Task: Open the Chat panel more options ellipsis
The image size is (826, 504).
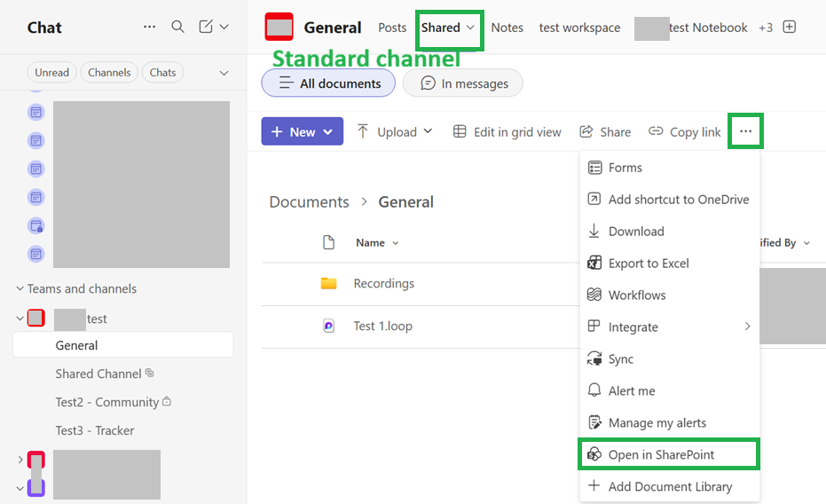Action: tap(150, 27)
